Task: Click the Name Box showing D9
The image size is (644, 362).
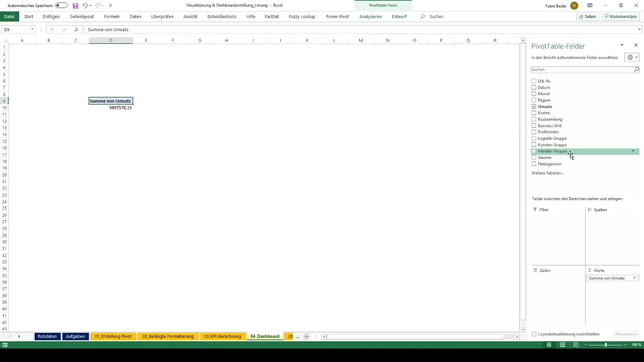Action: [x=16, y=30]
